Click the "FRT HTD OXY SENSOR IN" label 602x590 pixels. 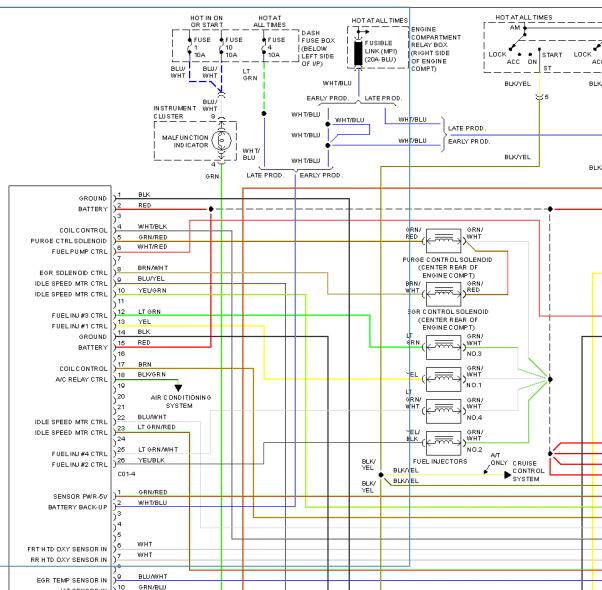coord(67,549)
